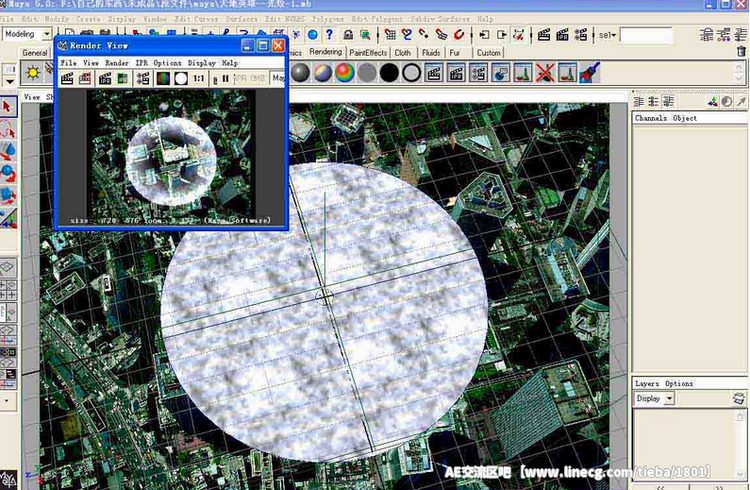Screen dimensions: 750x490
Task: Make selected object live magnet icon
Action: (x=459, y=34)
